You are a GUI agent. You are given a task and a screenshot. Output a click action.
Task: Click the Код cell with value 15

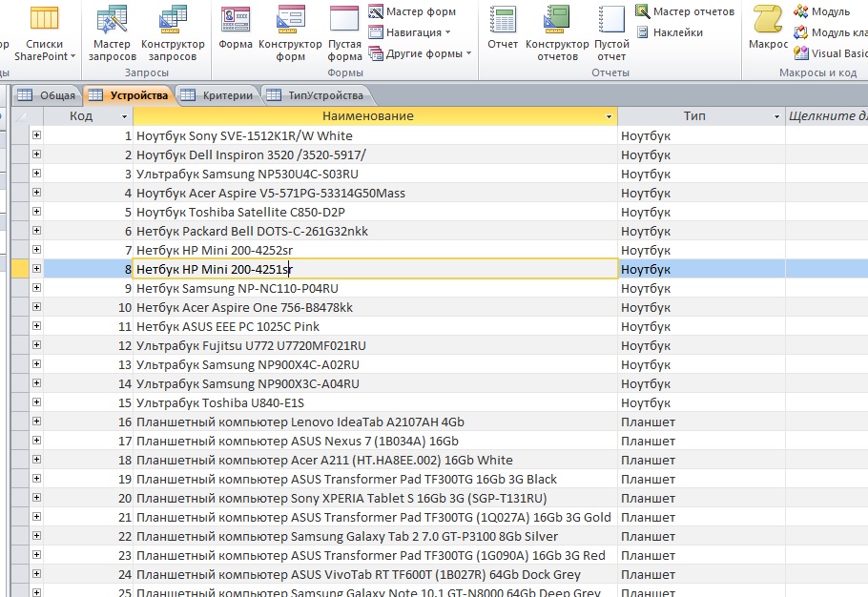pyautogui.click(x=88, y=402)
